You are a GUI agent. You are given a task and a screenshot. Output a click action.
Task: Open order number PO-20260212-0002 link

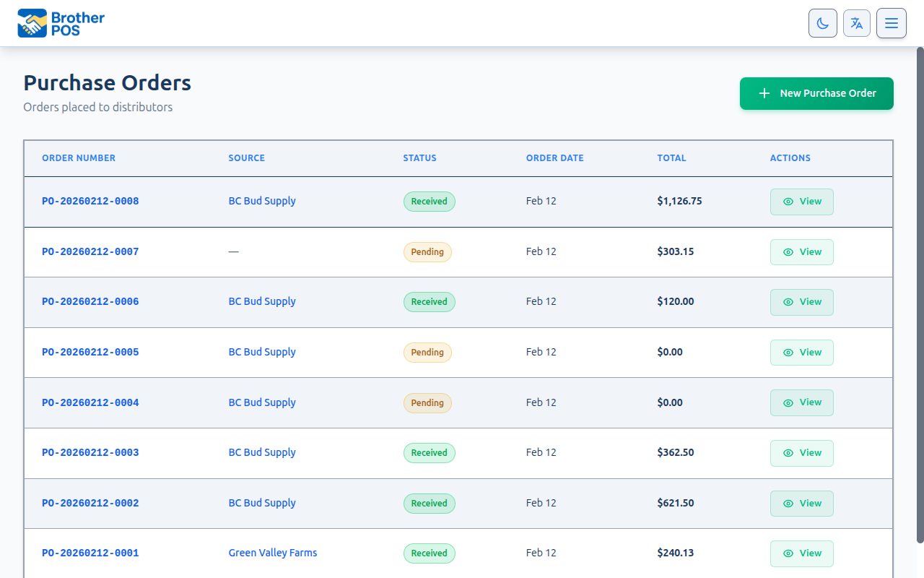coord(90,503)
